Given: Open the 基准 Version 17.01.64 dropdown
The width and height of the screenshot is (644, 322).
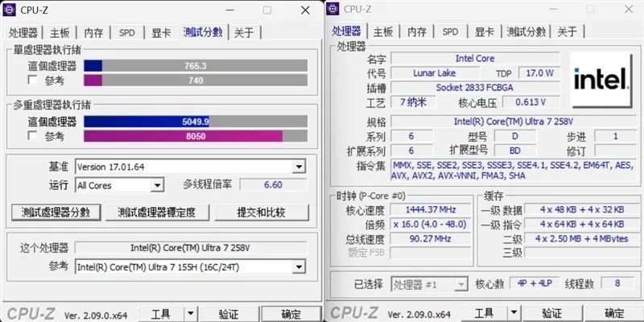Looking at the screenshot, I should coord(299,167).
